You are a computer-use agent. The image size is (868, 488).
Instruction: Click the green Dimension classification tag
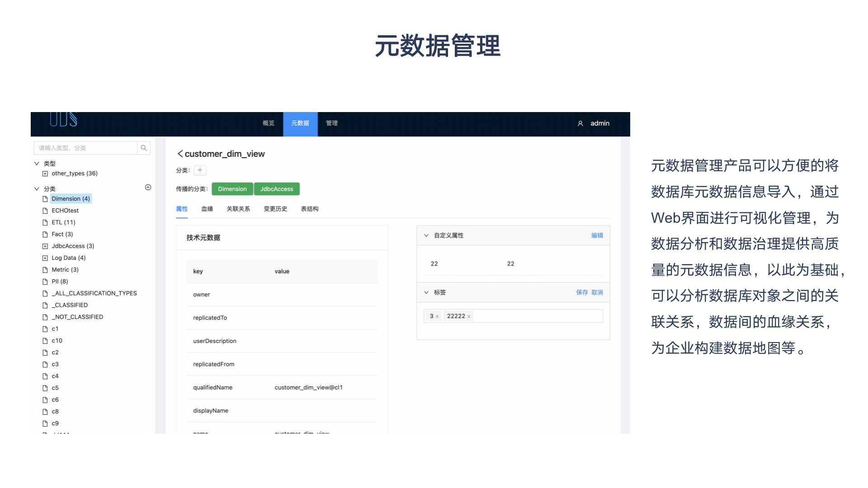pyautogui.click(x=232, y=189)
